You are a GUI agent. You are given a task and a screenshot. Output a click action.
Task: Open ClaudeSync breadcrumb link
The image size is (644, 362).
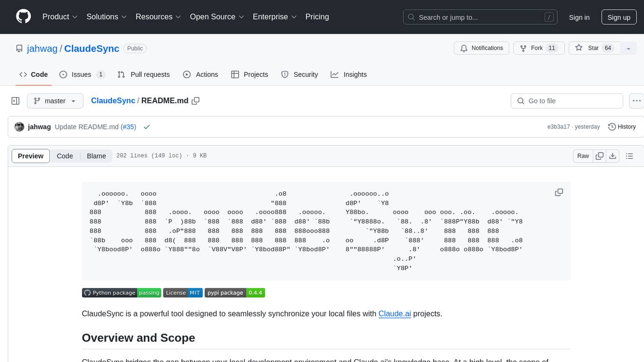[x=113, y=100]
